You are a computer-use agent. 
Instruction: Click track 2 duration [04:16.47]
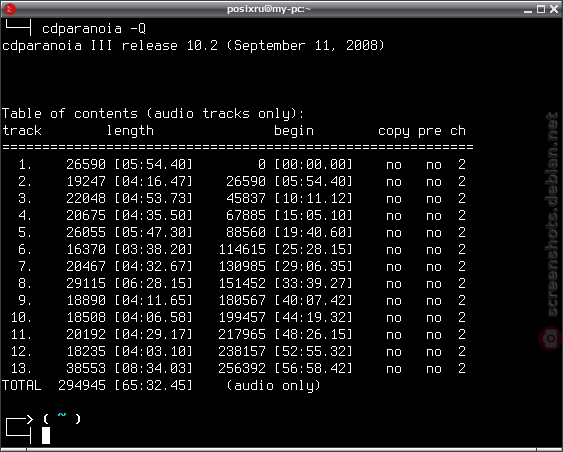pos(154,181)
